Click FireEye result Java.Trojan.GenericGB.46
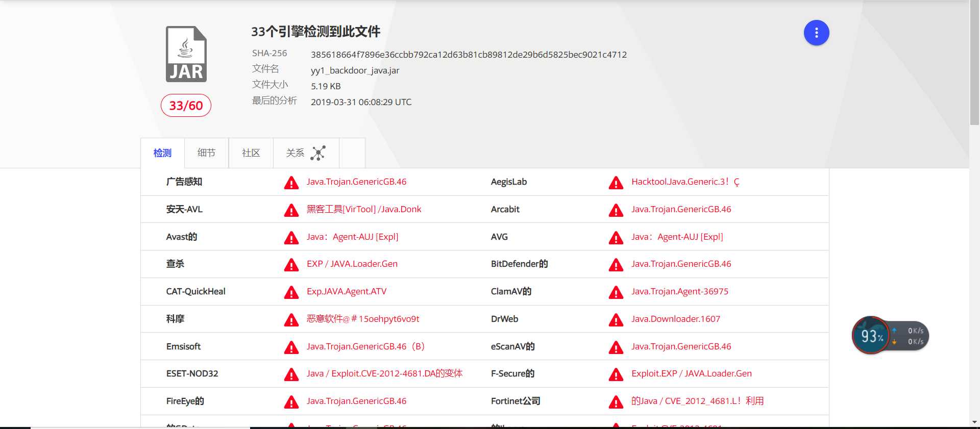This screenshot has height=429, width=980. point(357,401)
